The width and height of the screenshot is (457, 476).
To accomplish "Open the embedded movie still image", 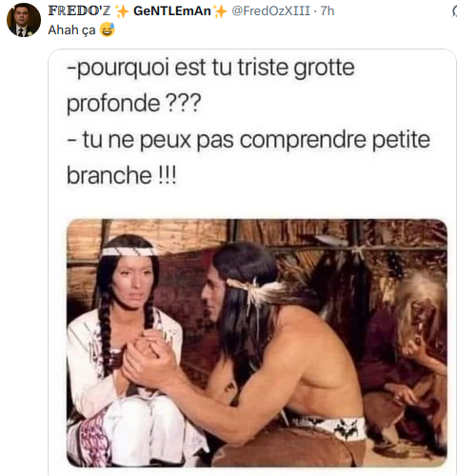I will (x=257, y=343).
